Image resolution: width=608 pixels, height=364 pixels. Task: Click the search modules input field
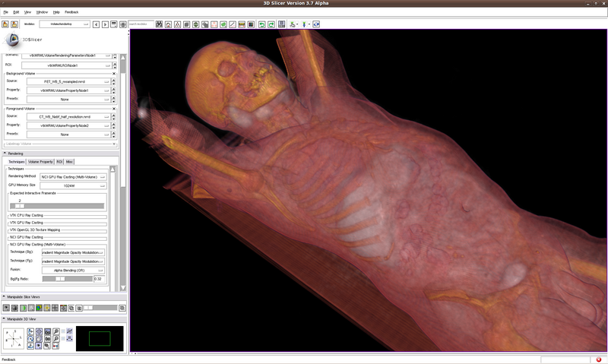click(140, 24)
